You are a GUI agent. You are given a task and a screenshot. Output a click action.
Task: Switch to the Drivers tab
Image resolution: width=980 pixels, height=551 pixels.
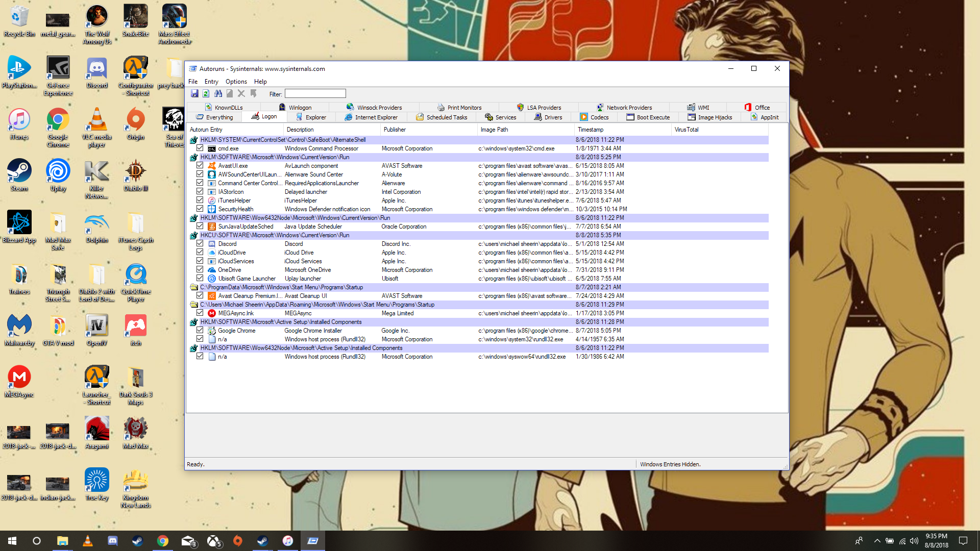tap(548, 117)
